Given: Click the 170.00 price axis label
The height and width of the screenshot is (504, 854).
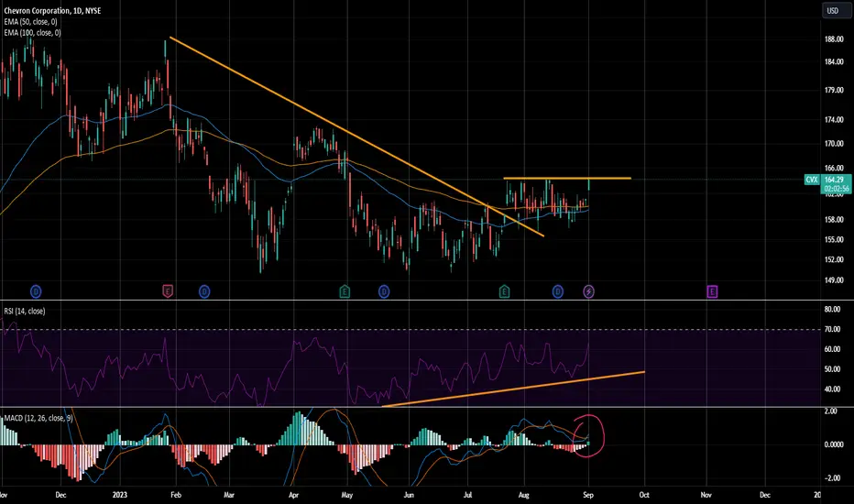Looking at the screenshot, I should pos(834,145).
